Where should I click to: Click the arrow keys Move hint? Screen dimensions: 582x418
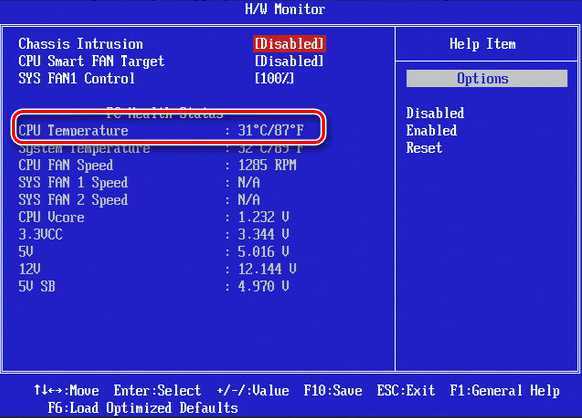click(x=66, y=391)
